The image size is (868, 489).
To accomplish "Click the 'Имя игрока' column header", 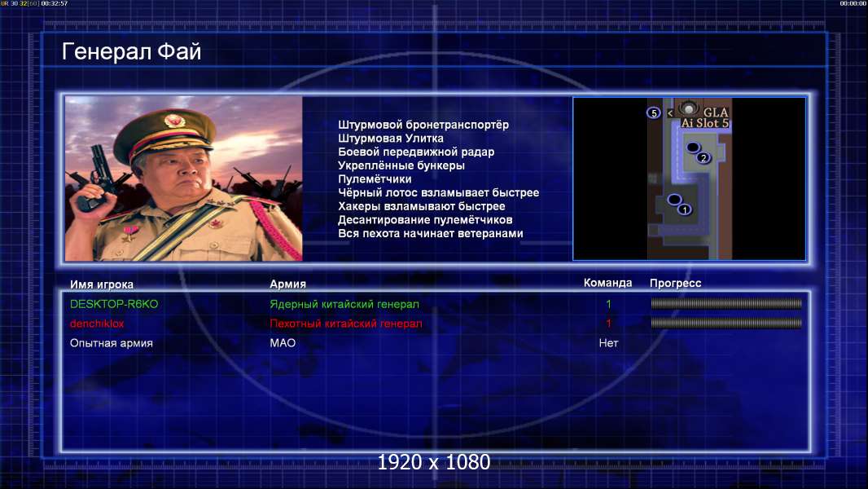I will 101,284.
